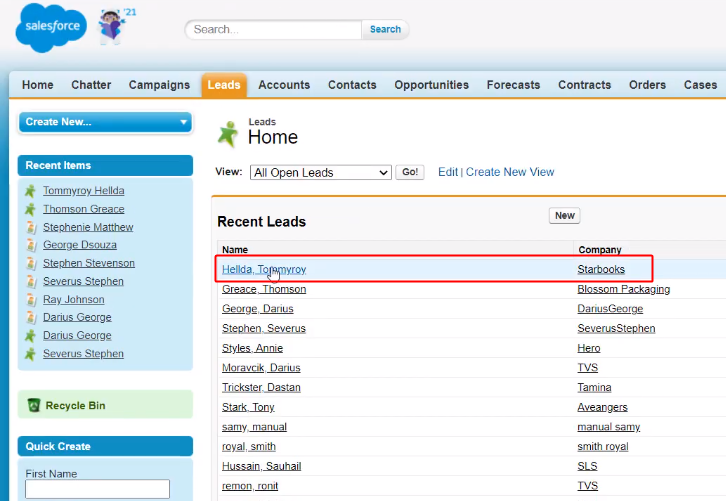
Task: Click the lead icon beside Severus Stephen last item
Action: point(31,354)
